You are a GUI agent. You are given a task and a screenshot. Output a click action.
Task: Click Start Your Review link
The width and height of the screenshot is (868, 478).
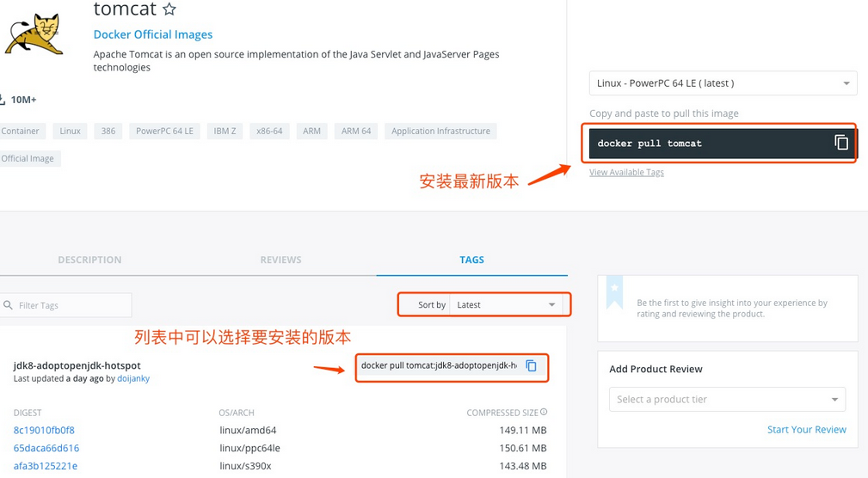806,430
